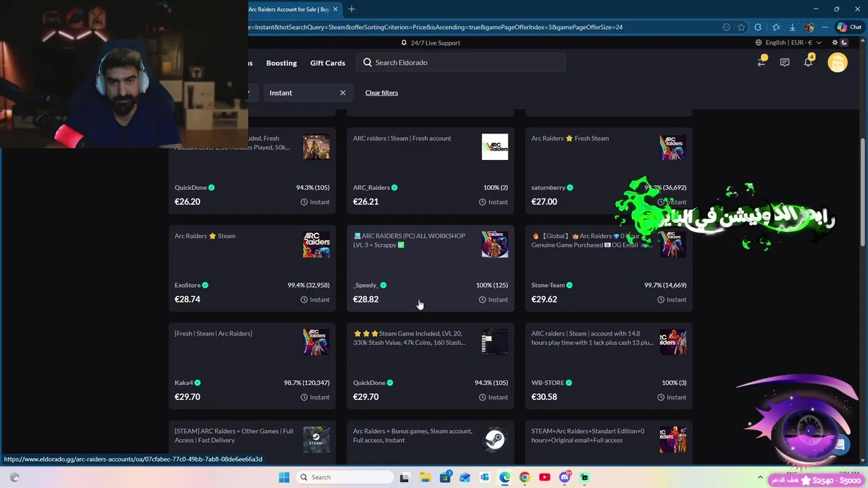This screenshot has height=488, width=868.
Task: Open the browser profile picture
Action: point(808,27)
